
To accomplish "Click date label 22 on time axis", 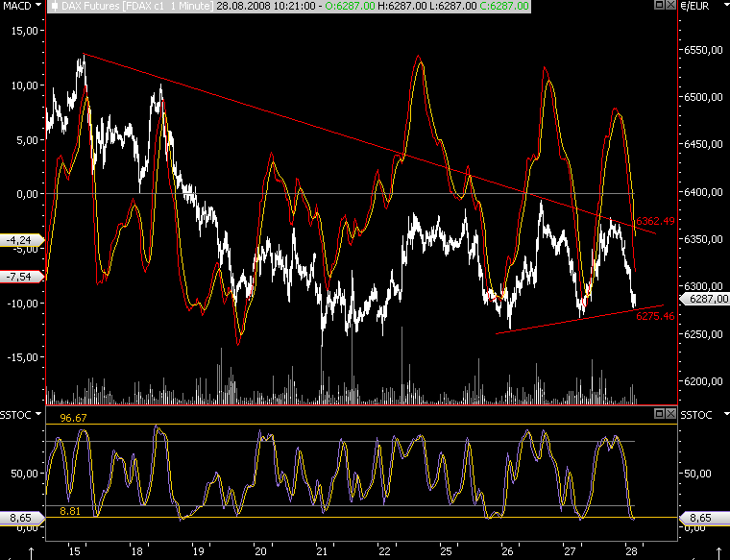I will 384,551.
